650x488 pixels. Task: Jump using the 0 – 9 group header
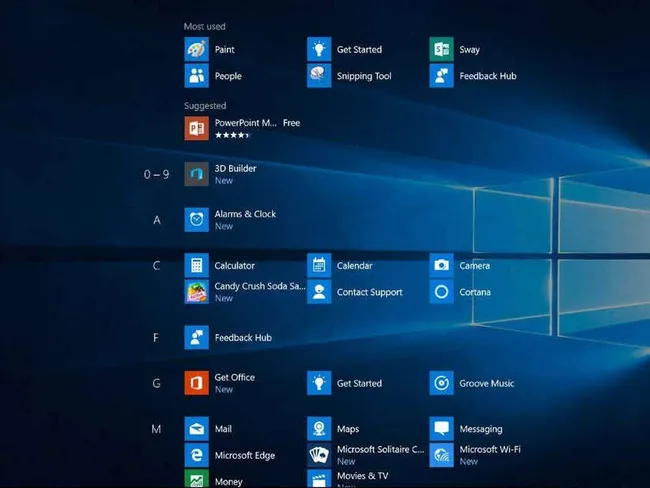pos(156,175)
